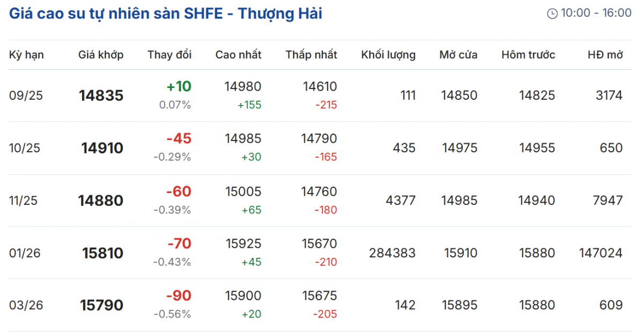Click the Thấp nhất column header

311,55
